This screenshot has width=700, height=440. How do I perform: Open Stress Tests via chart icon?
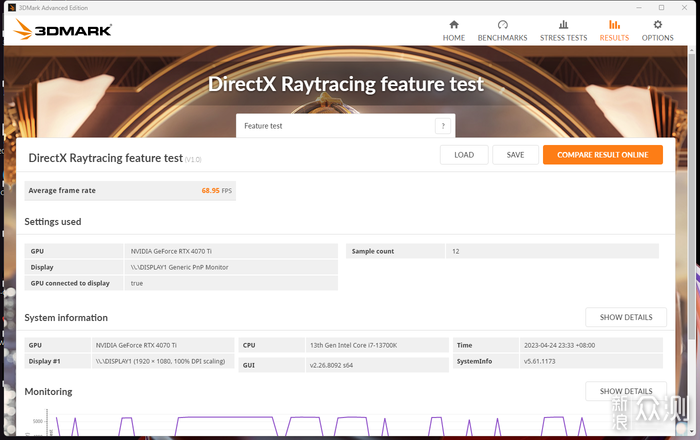click(x=563, y=25)
